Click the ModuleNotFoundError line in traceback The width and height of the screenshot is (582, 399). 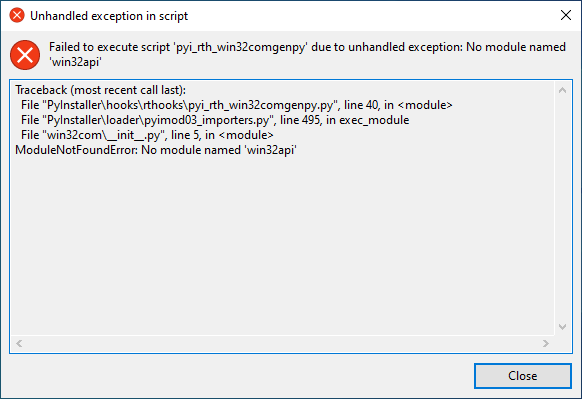(x=156, y=150)
